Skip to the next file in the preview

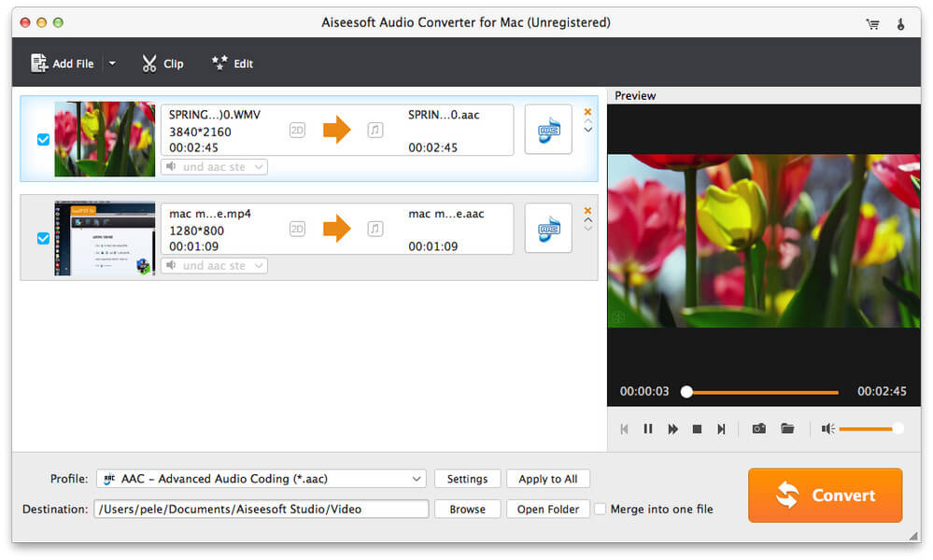coord(721,428)
